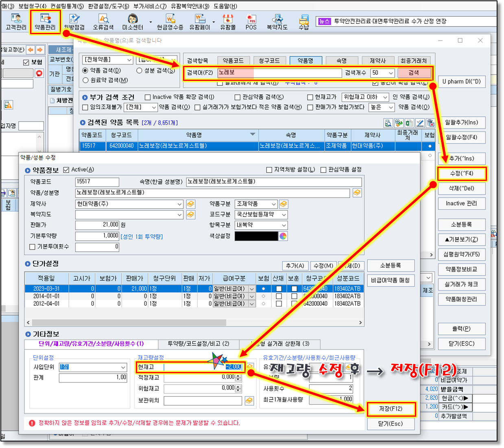Open 유팜몰 toolbar icon
The image size is (504, 448).
click(x=228, y=22)
